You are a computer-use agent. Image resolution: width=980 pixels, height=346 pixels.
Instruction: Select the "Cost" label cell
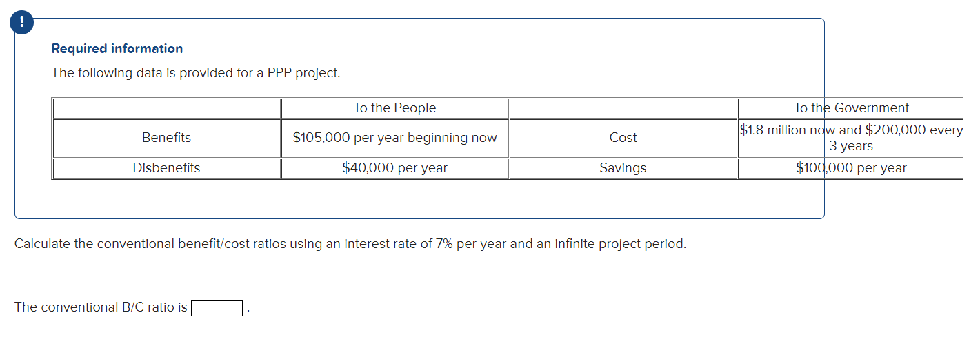click(x=623, y=138)
